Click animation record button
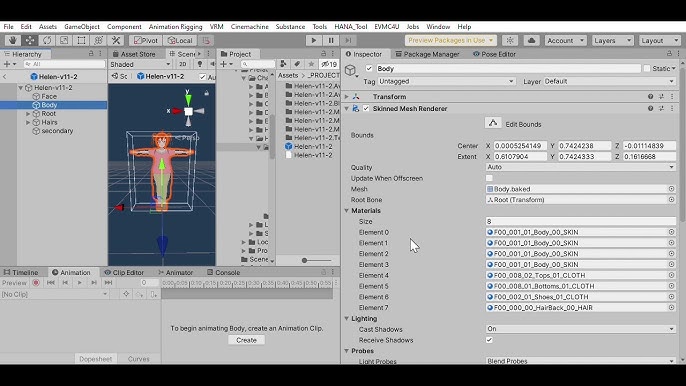686x386 pixels. 36,283
